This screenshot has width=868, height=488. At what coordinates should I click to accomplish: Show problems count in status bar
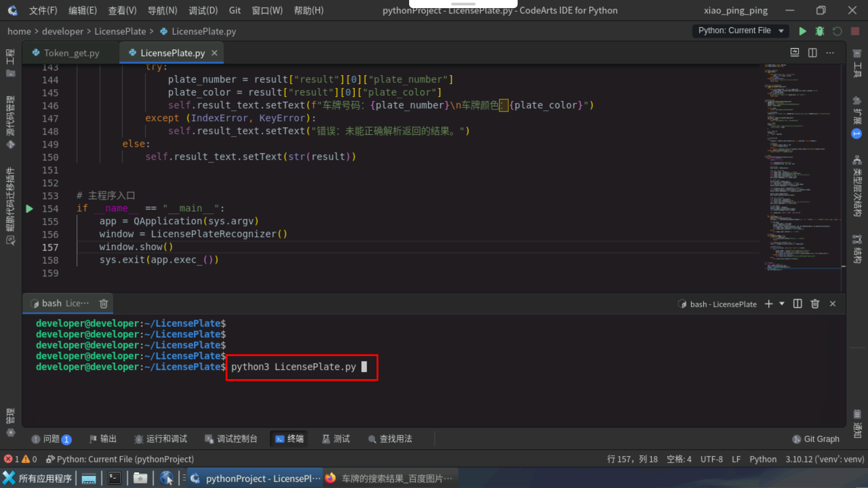pyautogui.click(x=20, y=459)
